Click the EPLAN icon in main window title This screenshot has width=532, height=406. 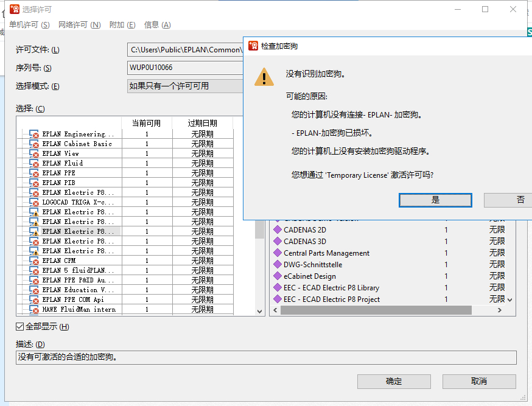(x=15, y=9)
